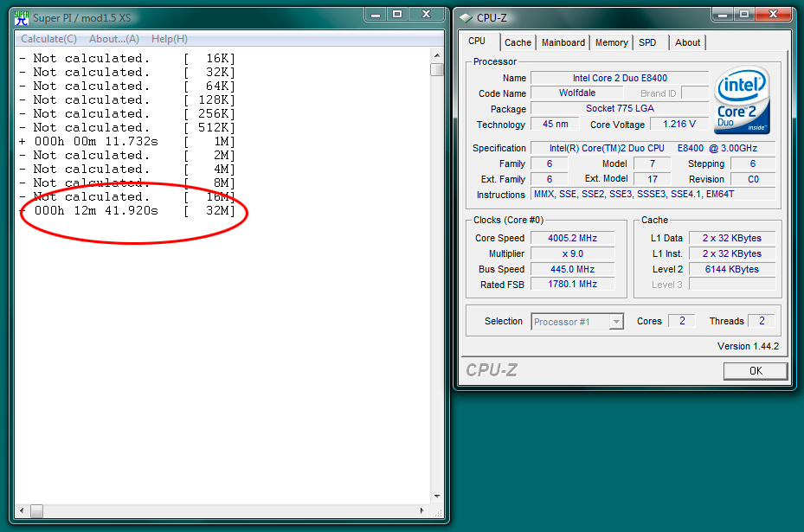Image resolution: width=804 pixels, height=532 pixels.
Task: Click the Ext. Model value 17
Action: [653, 179]
